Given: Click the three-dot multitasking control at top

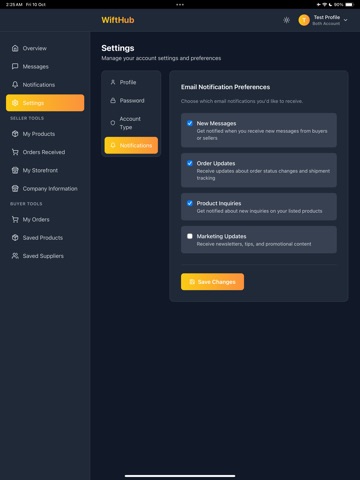Looking at the screenshot, I should pyautogui.click(x=180, y=5).
